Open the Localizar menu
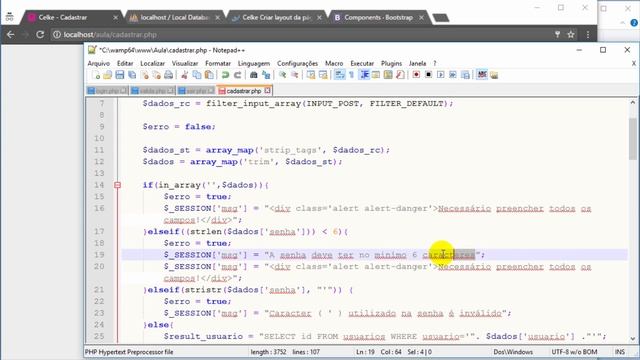Viewport: 640px width, 360px height. tap(152, 63)
